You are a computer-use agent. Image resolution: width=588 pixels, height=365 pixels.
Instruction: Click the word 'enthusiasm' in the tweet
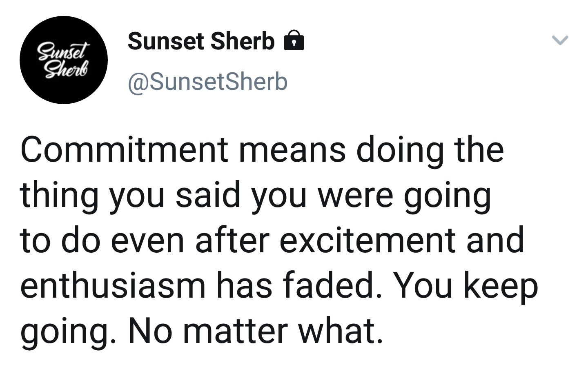click(x=113, y=285)
